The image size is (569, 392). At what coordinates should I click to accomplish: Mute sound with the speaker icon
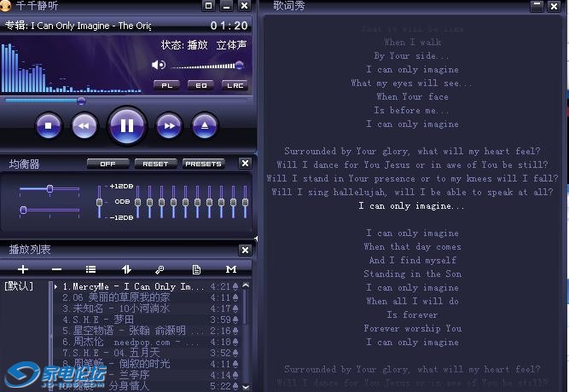coord(159,65)
